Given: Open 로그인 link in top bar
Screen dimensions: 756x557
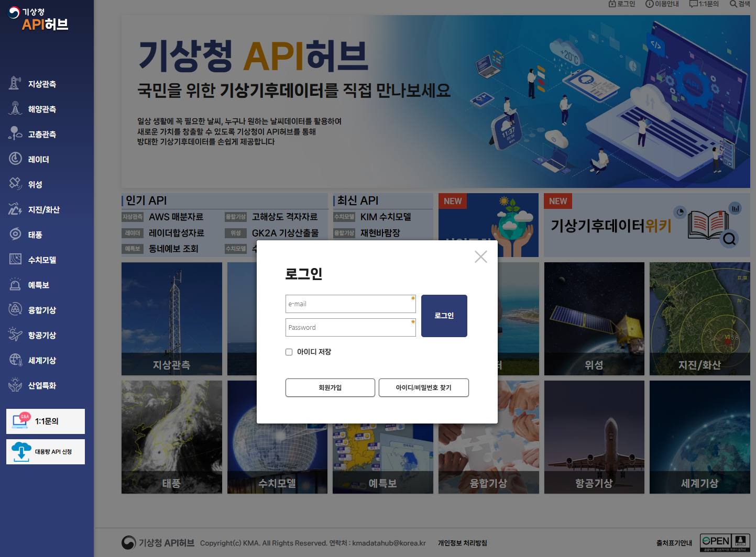Looking at the screenshot, I should (622, 4).
